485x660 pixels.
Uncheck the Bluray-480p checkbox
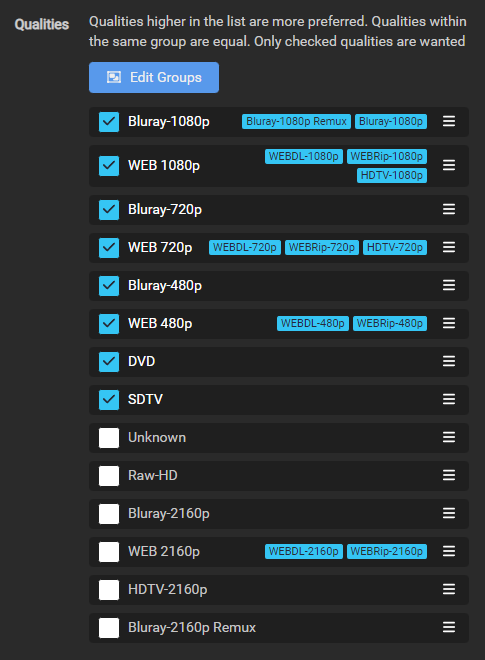pyautogui.click(x=109, y=285)
